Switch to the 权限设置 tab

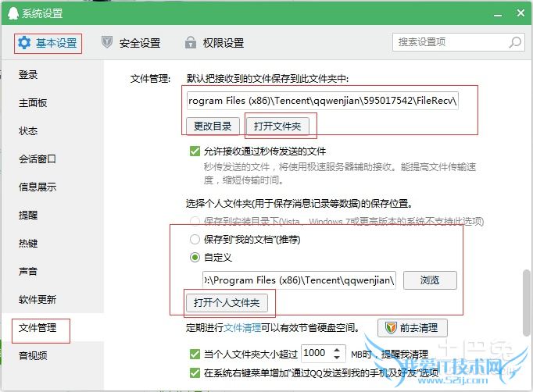(x=214, y=43)
